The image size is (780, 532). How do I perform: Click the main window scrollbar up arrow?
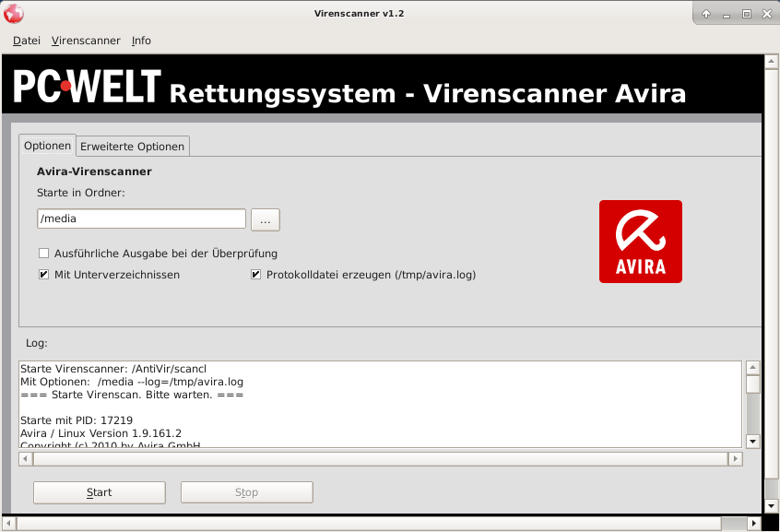tap(771, 62)
